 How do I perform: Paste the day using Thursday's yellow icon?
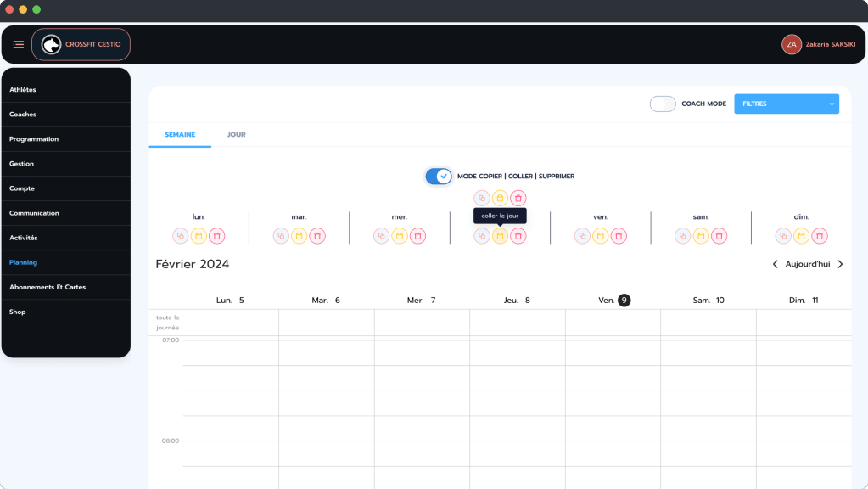point(500,236)
